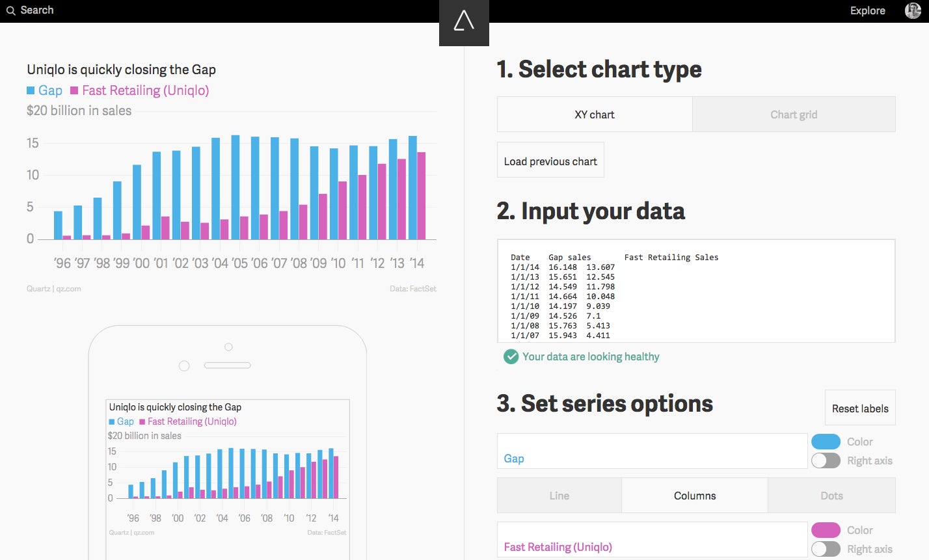Click the '96 x-axis label on the main chart
This screenshot has width=929, height=560.
[62, 263]
